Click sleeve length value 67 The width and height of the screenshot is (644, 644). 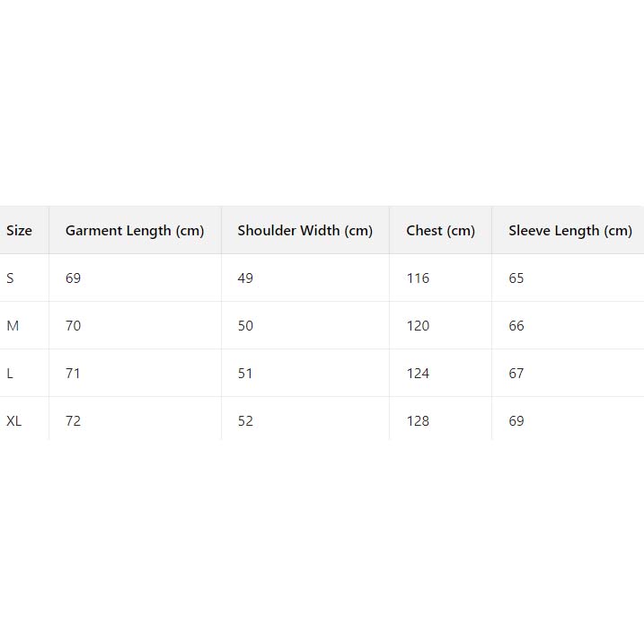coord(516,374)
